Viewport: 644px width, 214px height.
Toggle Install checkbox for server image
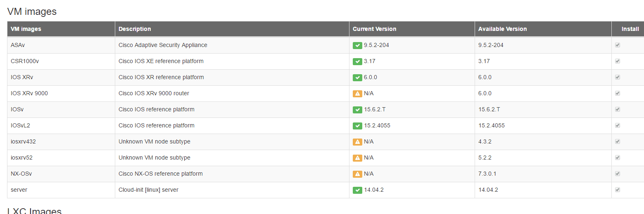click(x=618, y=190)
